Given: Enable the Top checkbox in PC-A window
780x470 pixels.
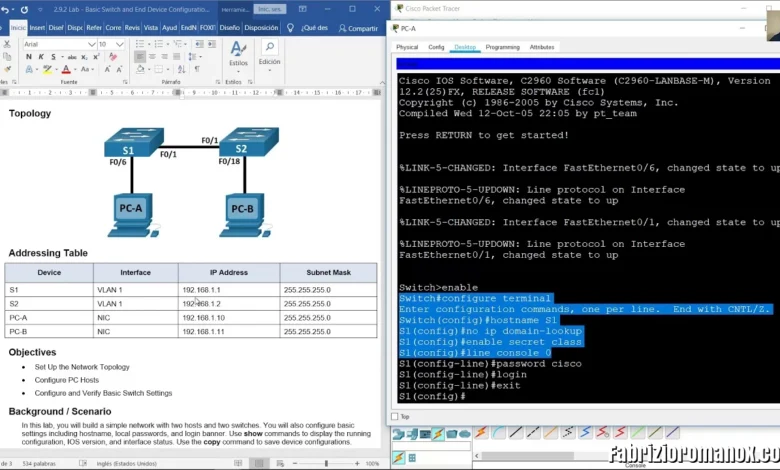Looking at the screenshot, I should pyautogui.click(x=394, y=416).
